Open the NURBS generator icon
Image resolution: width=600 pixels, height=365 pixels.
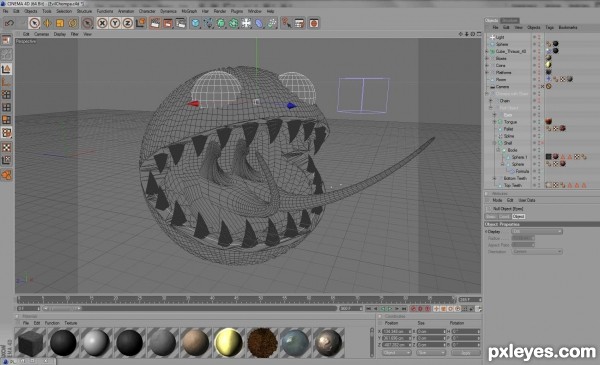[x=221, y=23]
